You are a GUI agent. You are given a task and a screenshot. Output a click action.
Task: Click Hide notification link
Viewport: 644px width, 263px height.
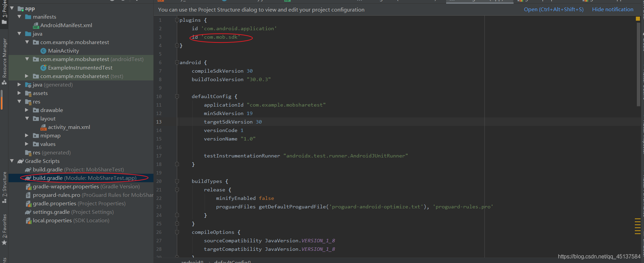tap(612, 10)
